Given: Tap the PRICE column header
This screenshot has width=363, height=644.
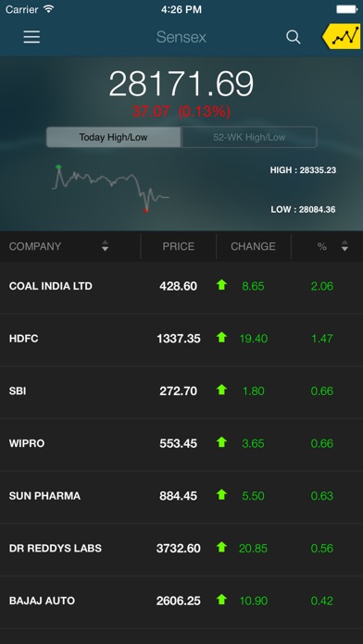Looking at the screenshot, I should coord(179,246).
